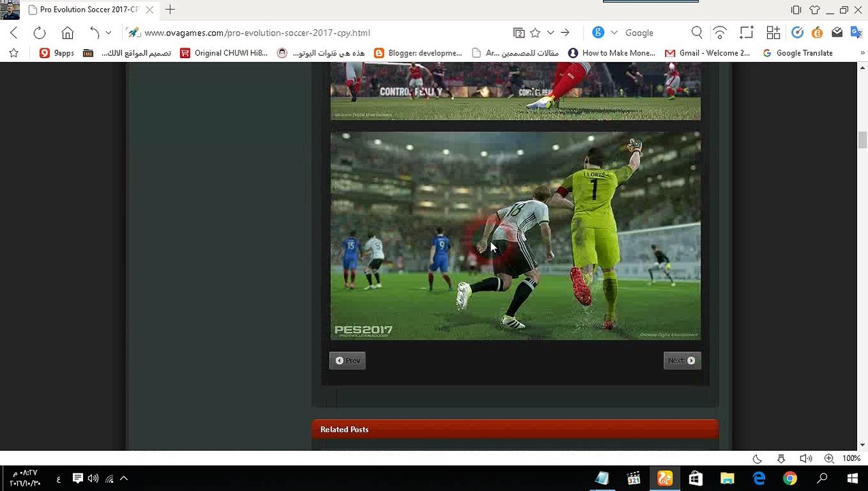
Task: Open the downloads arrow in status bar
Action: (x=781, y=458)
